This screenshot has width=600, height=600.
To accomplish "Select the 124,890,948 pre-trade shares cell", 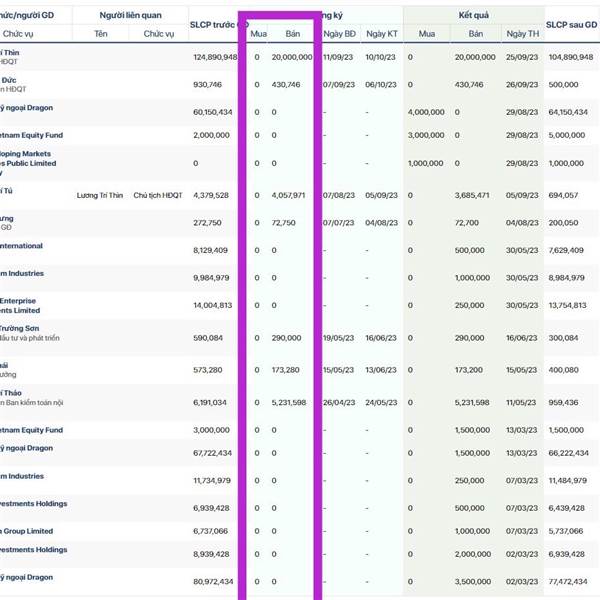I will pyautogui.click(x=214, y=57).
